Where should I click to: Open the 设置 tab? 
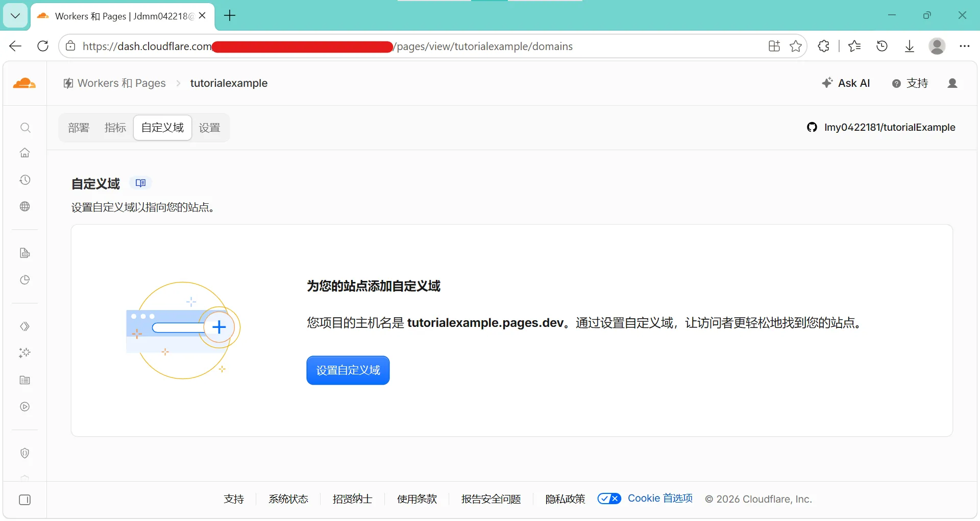pyautogui.click(x=209, y=128)
